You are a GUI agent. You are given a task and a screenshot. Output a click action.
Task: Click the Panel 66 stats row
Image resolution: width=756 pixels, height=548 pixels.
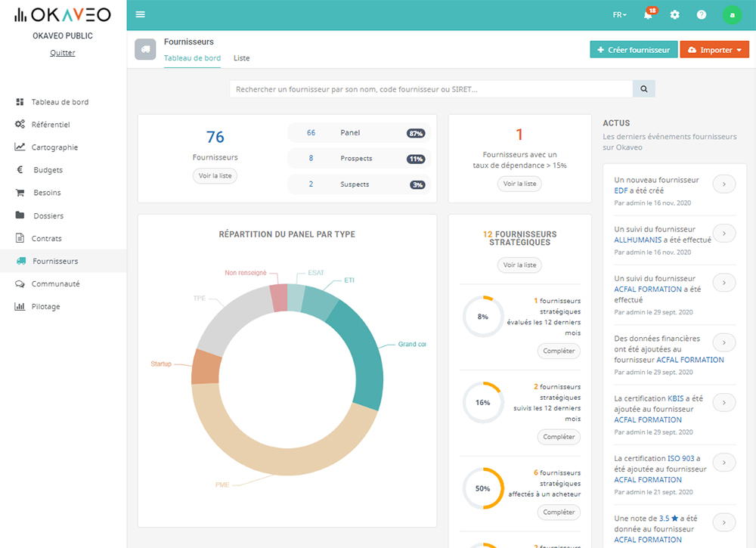pos(359,133)
